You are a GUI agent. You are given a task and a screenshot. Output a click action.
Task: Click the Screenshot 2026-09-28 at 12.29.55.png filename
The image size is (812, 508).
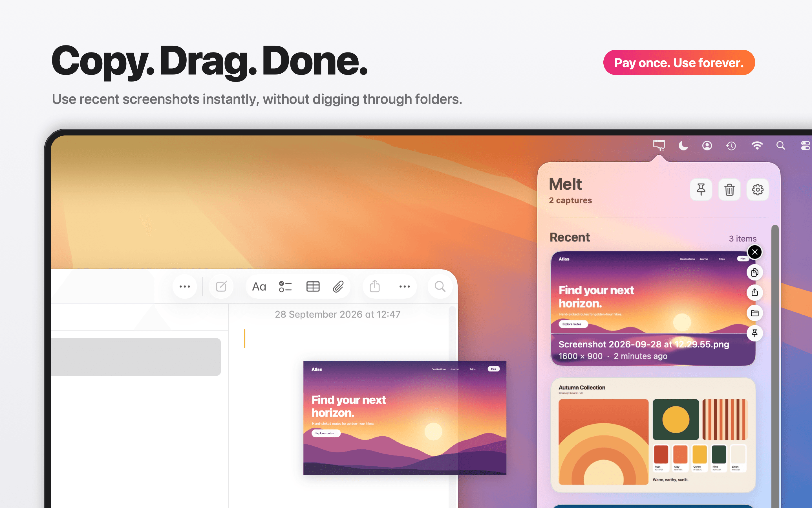pos(644,344)
